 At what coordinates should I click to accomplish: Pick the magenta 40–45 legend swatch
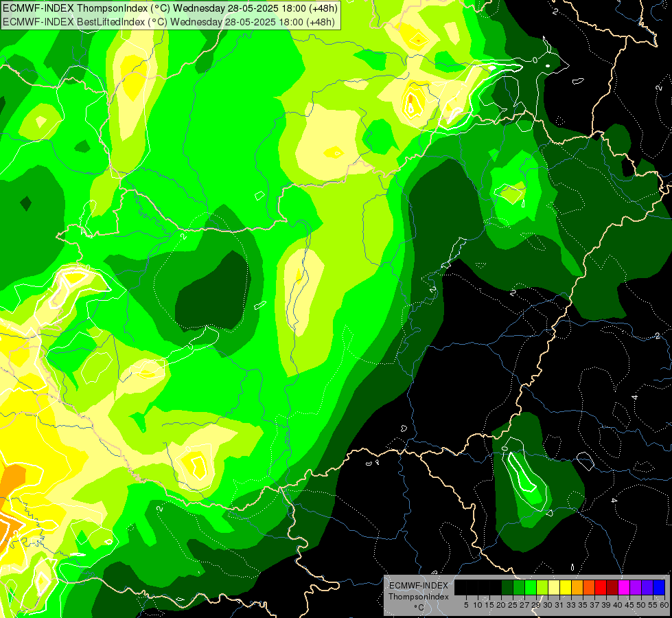pos(624,587)
